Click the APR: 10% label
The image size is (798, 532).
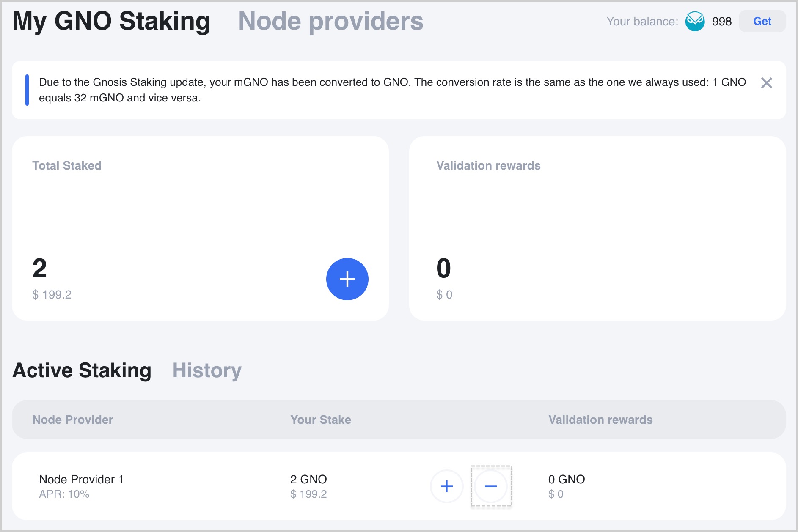tap(64, 494)
